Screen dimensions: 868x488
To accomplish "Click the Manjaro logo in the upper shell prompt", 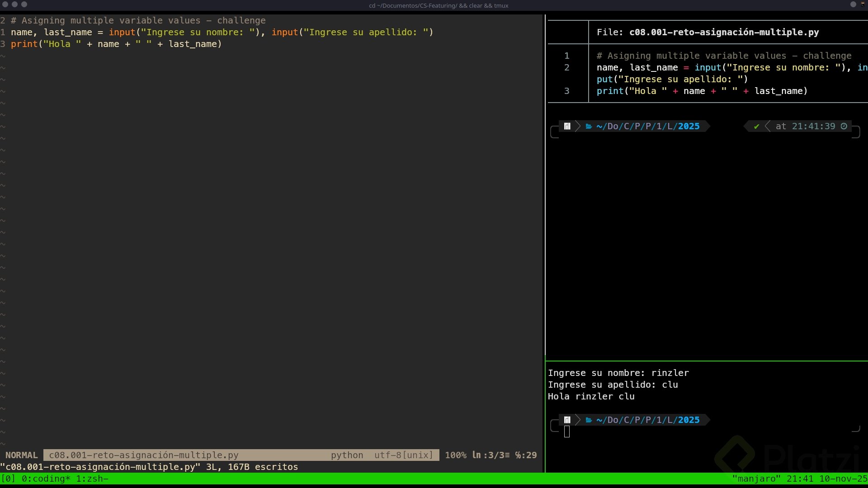I will (x=567, y=127).
